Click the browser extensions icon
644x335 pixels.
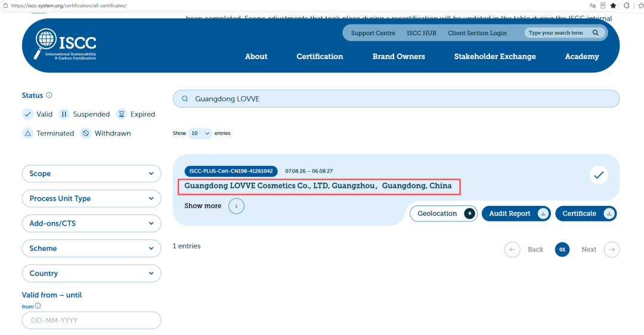pyautogui.click(x=626, y=5)
